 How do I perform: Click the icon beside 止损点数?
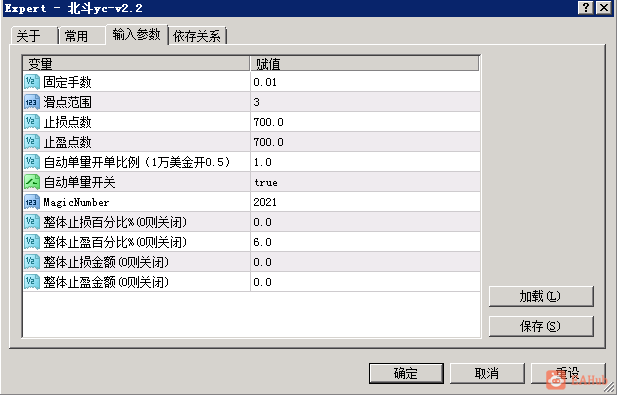[x=32, y=122]
